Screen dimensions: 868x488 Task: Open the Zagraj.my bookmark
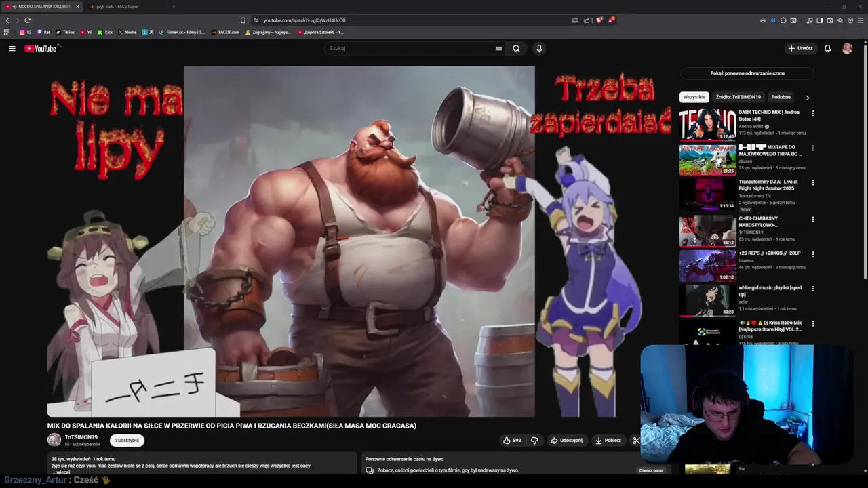pos(268,32)
